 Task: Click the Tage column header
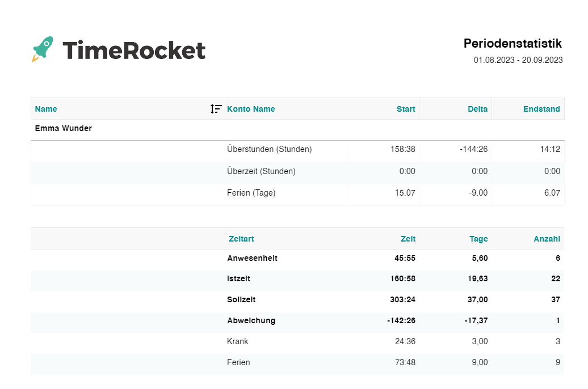click(478, 239)
